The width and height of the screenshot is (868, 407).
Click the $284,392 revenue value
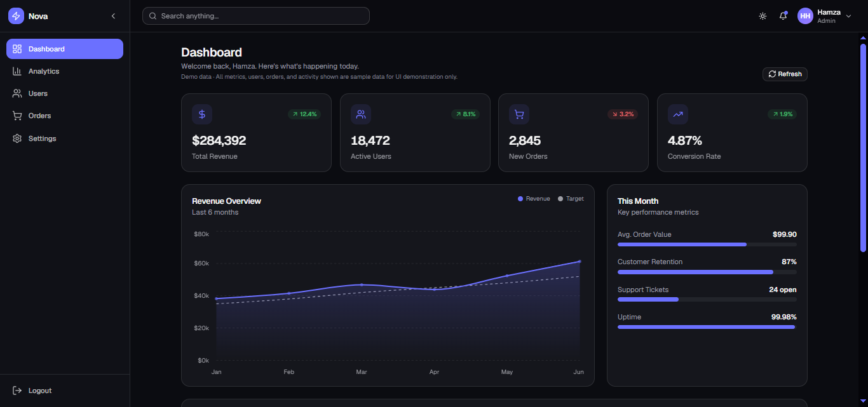tap(219, 140)
